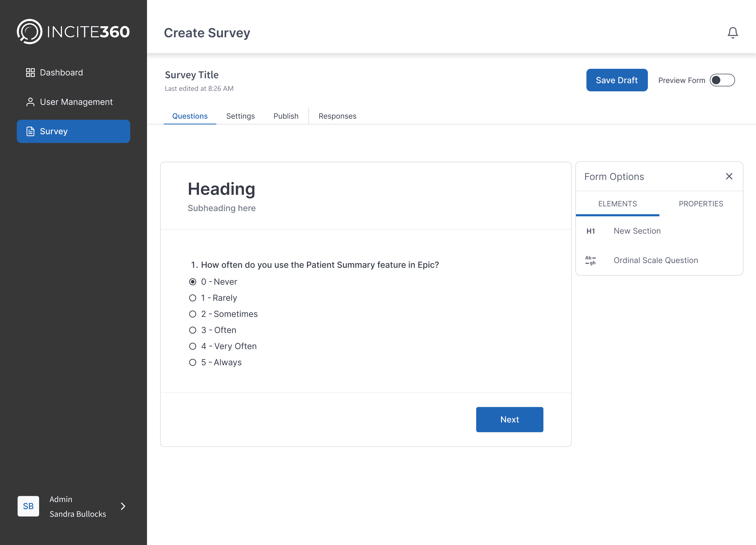The image size is (756, 545).
Task: Switch to the Settings tab
Action: [x=240, y=116]
